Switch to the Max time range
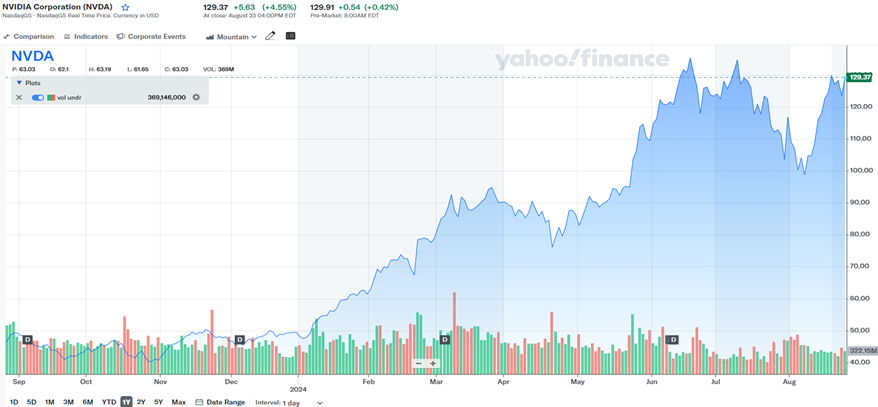 point(178,402)
